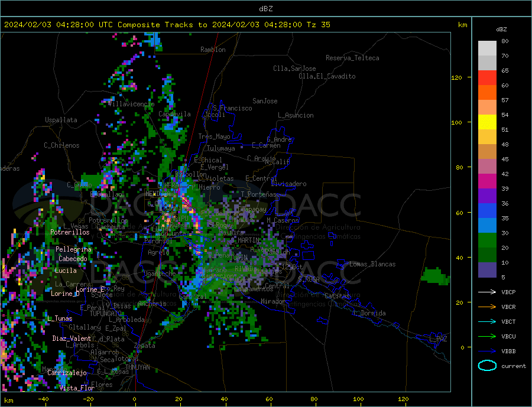Click the Potrerillos white label

pyautogui.click(x=70, y=232)
